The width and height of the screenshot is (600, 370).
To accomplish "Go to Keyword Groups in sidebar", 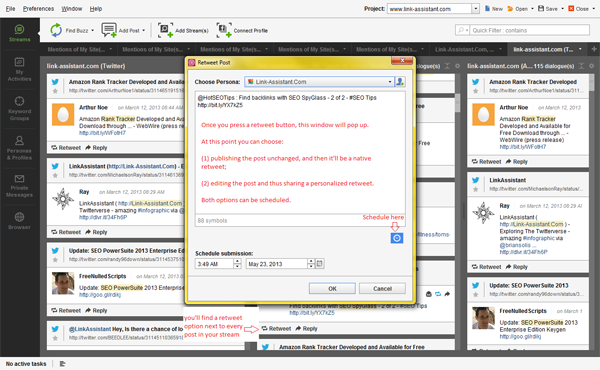I will tap(20, 109).
